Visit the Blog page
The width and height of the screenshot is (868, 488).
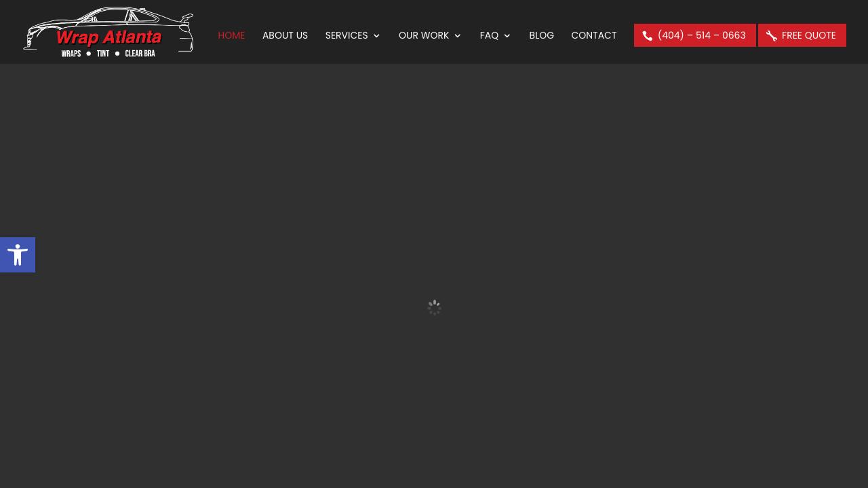(541, 35)
